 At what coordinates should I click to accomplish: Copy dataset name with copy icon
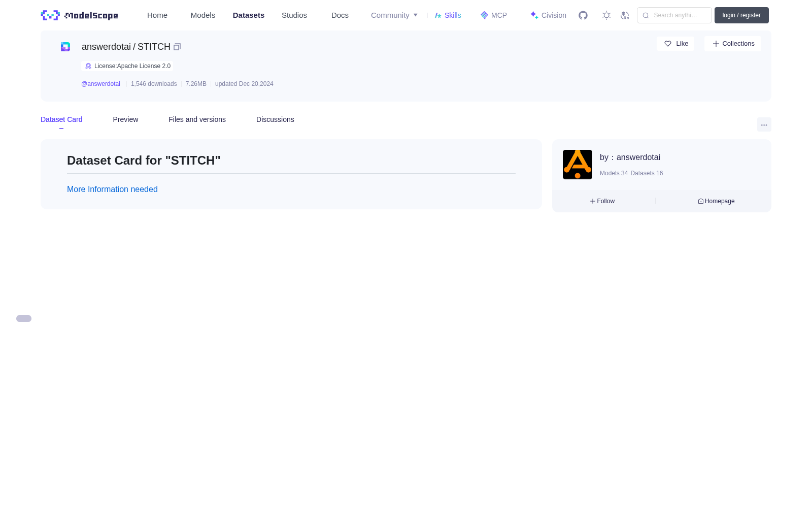coord(177,47)
